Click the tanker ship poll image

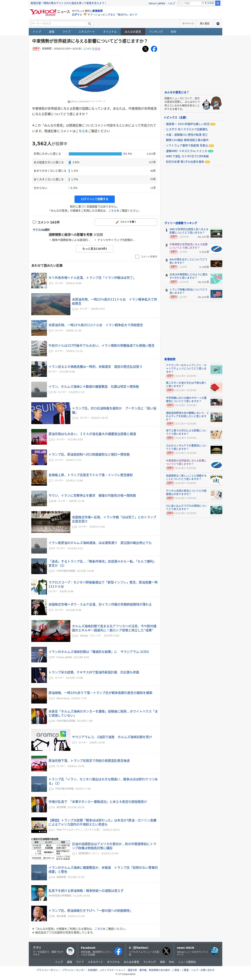(95, 77)
